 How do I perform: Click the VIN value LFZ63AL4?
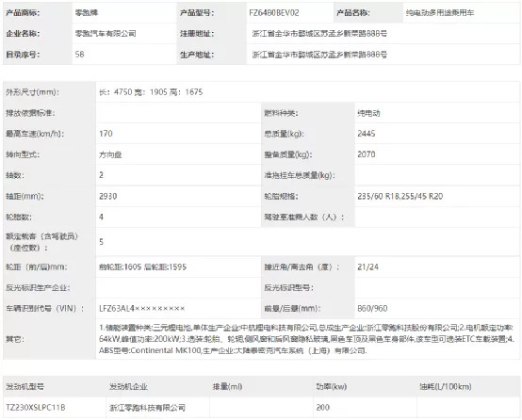click(x=142, y=309)
